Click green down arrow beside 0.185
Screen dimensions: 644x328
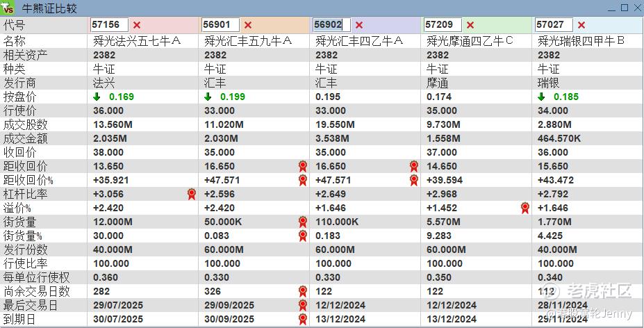[541, 97]
